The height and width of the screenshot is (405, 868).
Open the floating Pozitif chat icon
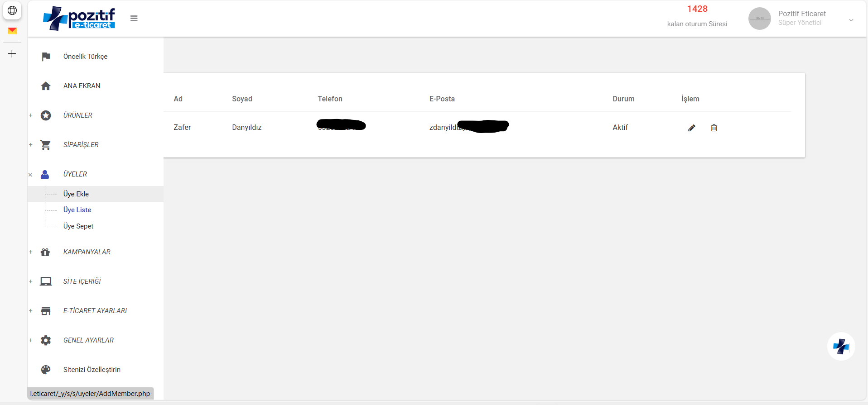[x=841, y=347]
